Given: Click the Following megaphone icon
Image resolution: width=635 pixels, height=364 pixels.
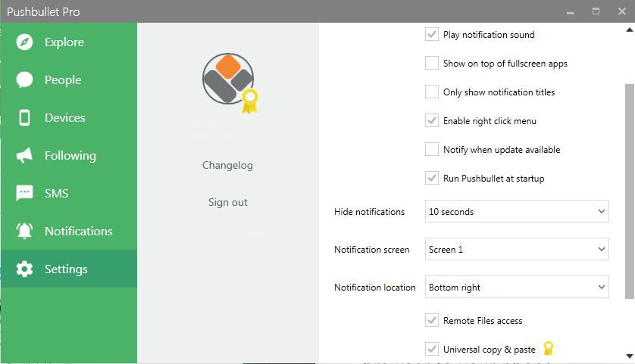Looking at the screenshot, I should pyautogui.click(x=24, y=155).
